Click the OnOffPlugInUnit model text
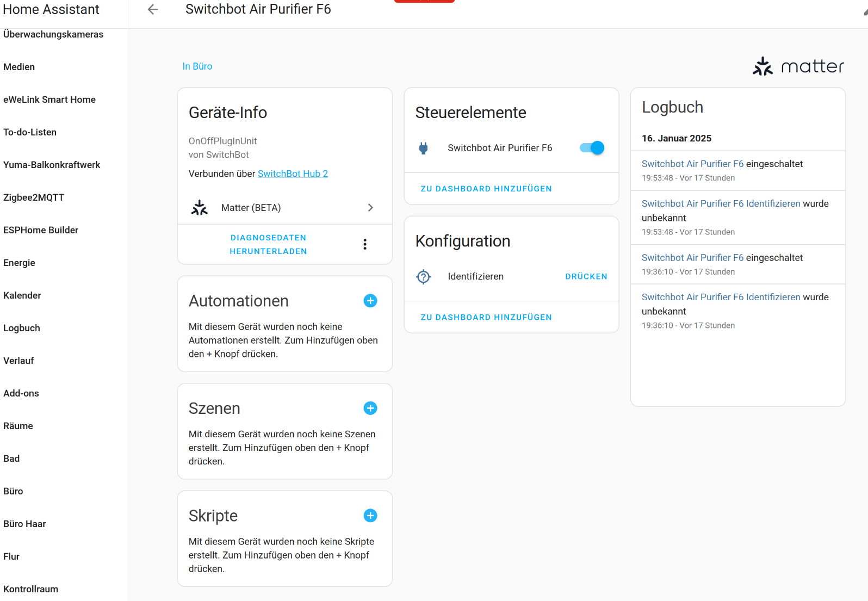 click(222, 141)
